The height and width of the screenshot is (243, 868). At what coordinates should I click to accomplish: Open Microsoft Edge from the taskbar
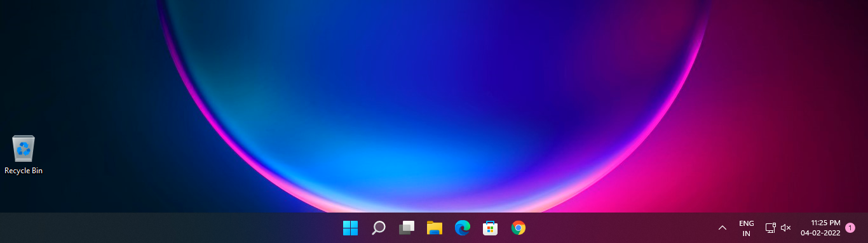point(463,228)
